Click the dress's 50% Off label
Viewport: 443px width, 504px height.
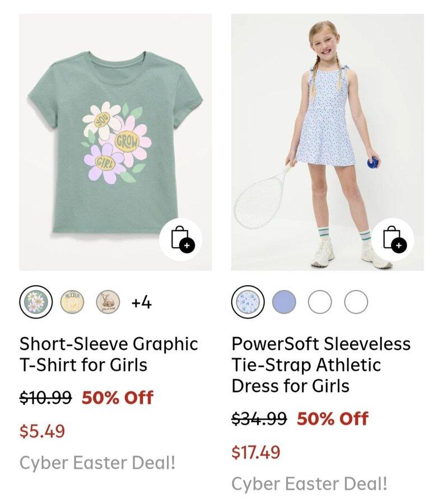332,418
